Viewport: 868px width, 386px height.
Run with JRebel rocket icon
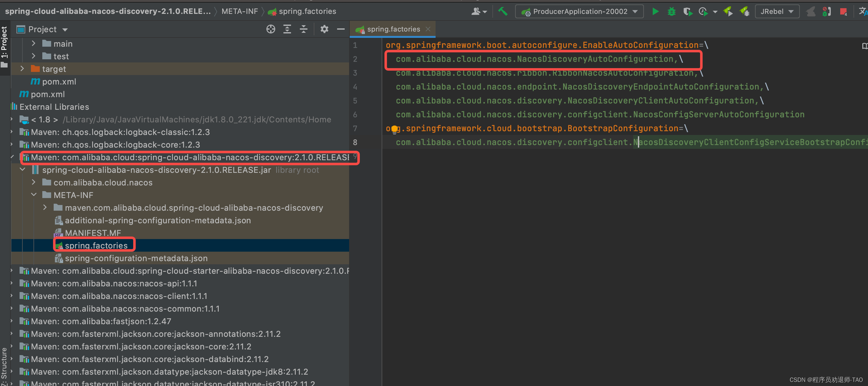point(728,12)
